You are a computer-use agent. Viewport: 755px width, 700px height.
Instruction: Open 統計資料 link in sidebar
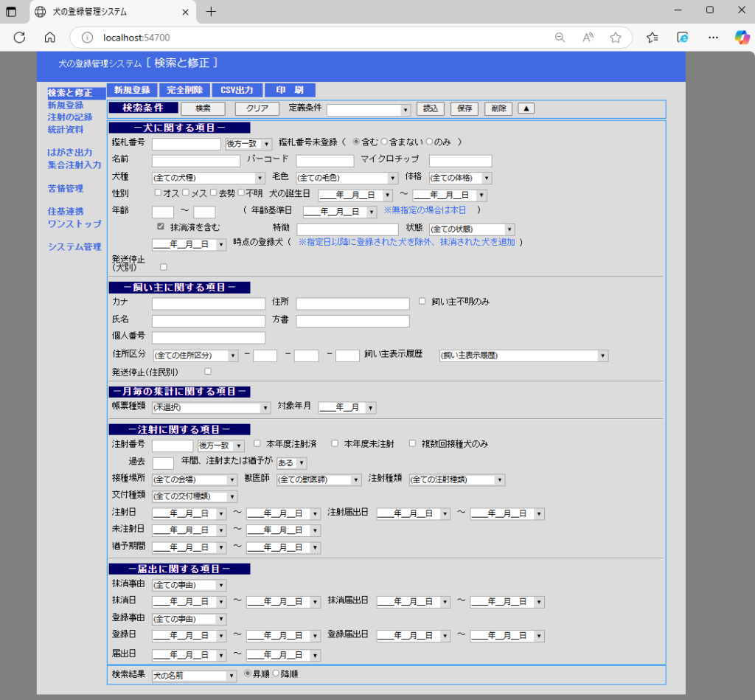click(x=65, y=130)
